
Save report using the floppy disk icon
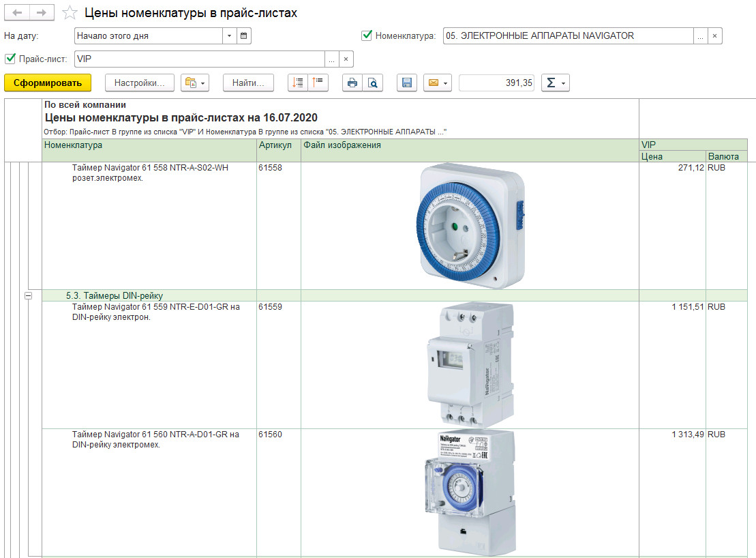tap(407, 83)
